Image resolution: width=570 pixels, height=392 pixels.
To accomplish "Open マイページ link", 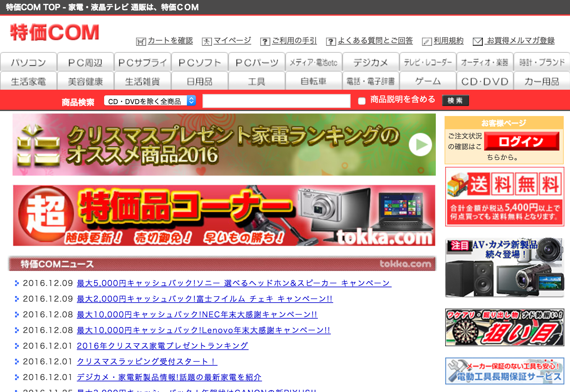I will point(232,40).
